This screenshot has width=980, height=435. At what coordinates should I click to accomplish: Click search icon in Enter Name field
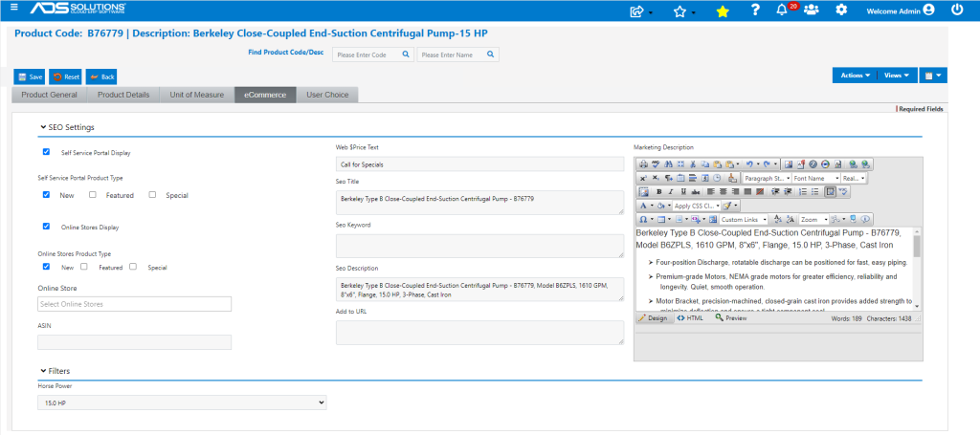tap(491, 54)
